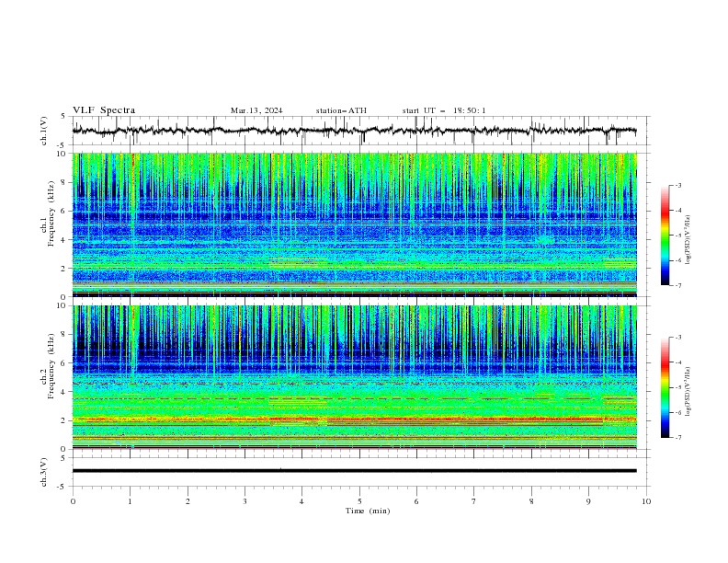Click the "-3" tick on ch.1 colorbar
This screenshot has height=563, width=728.
(x=677, y=185)
